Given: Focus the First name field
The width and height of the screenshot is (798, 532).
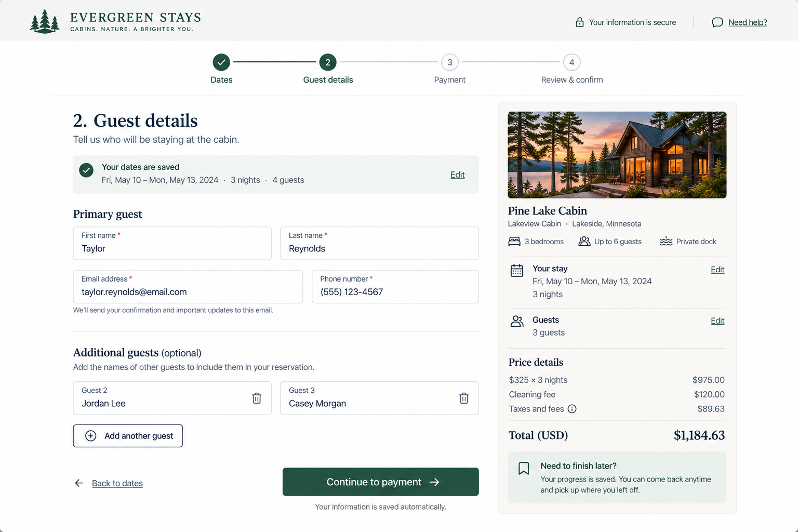Looking at the screenshot, I should (172, 243).
